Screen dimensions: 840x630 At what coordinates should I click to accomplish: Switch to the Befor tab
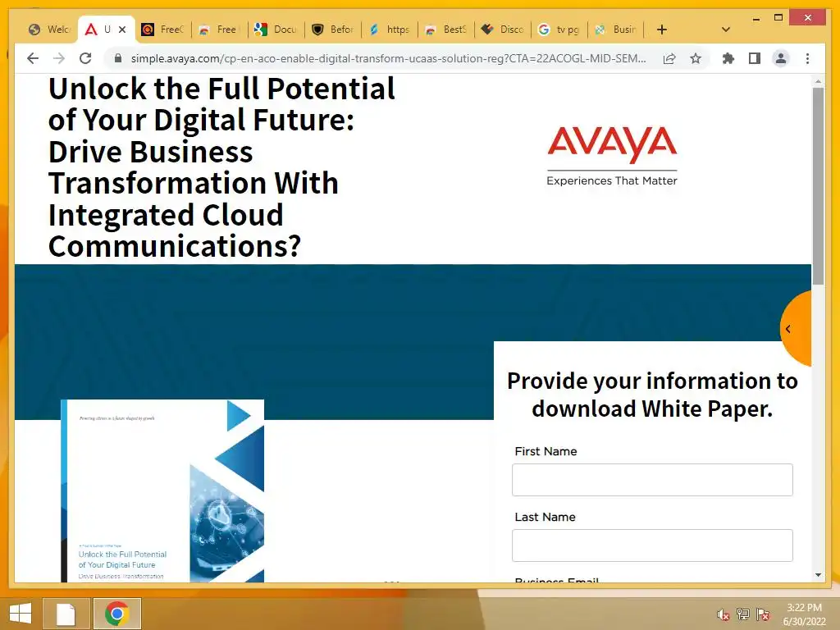point(333,30)
